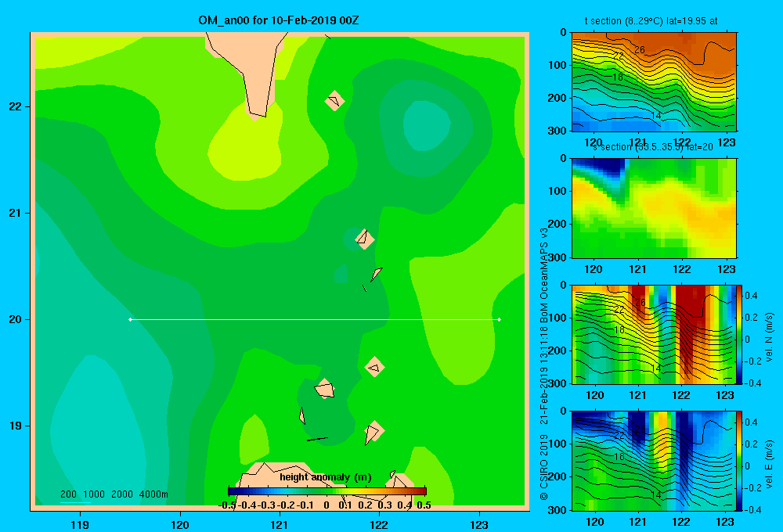Click longitude label 123 on main map axis
The height and width of the screenshot is (532, 783).
pos(479,524)
